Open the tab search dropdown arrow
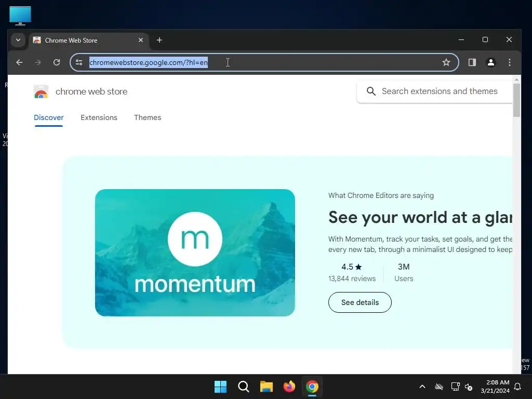 point(18,40)
